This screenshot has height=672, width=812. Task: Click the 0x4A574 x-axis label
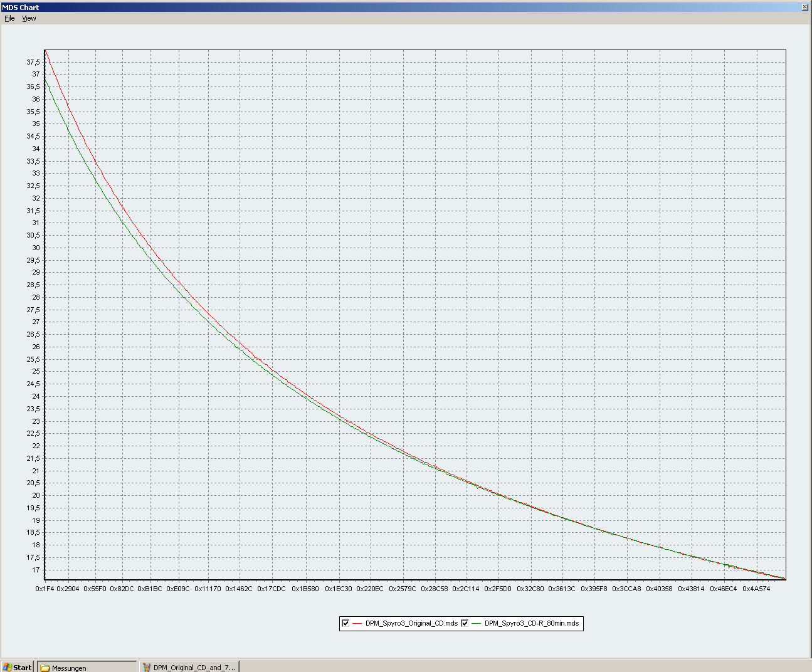point(756,589)
